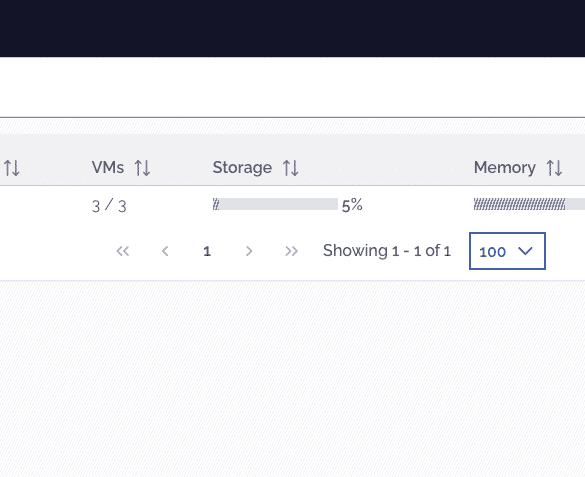Viewport: 585px width, 477px height.
Task: Click the dropdown arrow beside 100
Action: pos(525,251)
